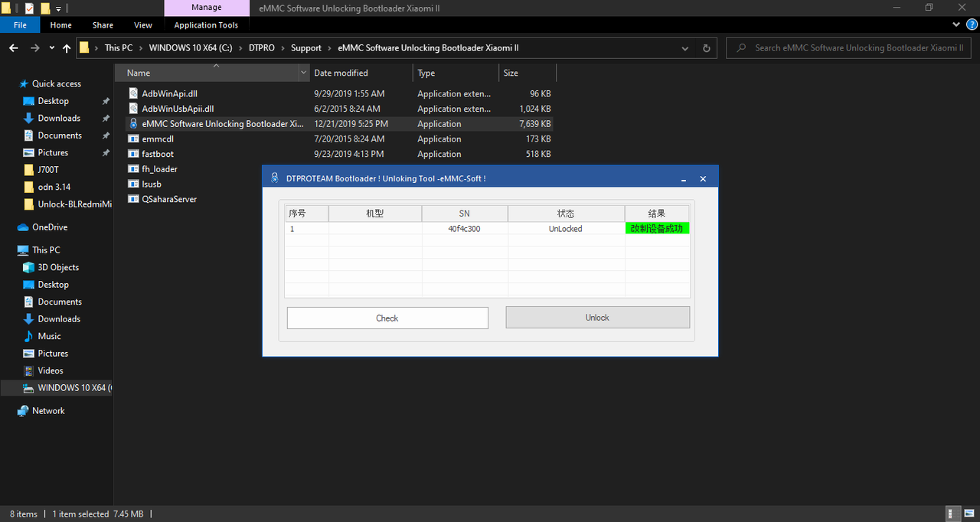This screenshot has width=980, height=522.
Task: Click the DTPROTEAM window title icon
Action: [x=274, y=178]
